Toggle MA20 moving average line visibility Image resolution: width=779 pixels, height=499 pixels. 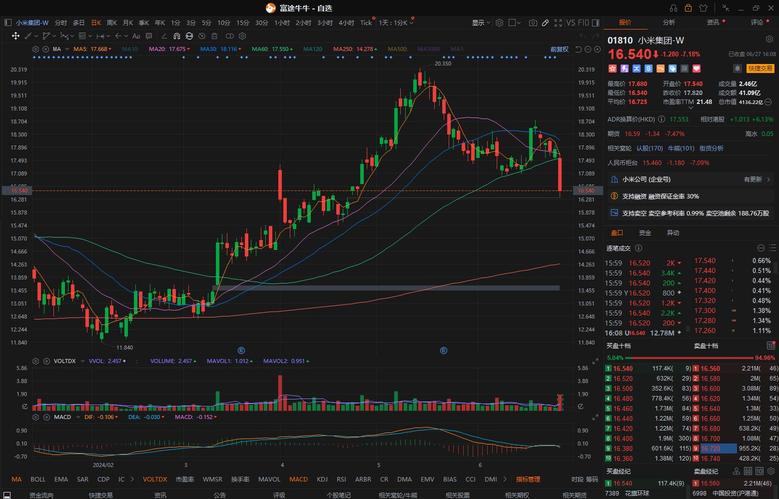[x=169, y=49]
